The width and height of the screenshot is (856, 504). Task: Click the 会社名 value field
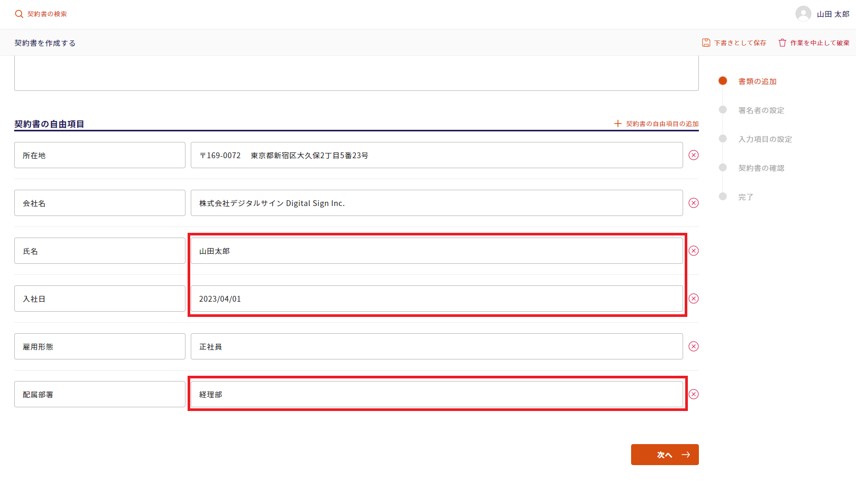436,203
